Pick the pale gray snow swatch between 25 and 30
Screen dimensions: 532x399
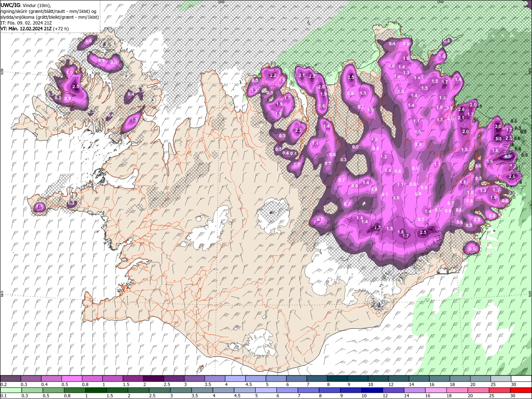[500, 379]
